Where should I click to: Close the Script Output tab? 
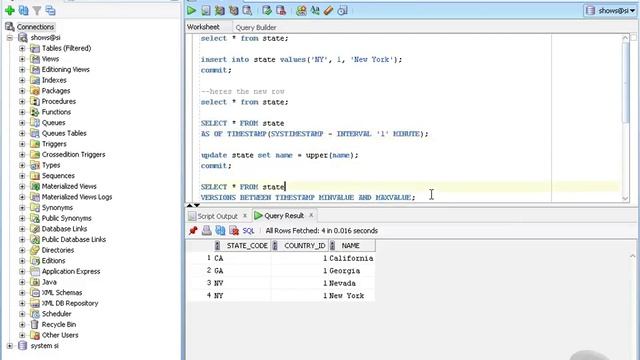pyautogui.click(x=245, y=216)
